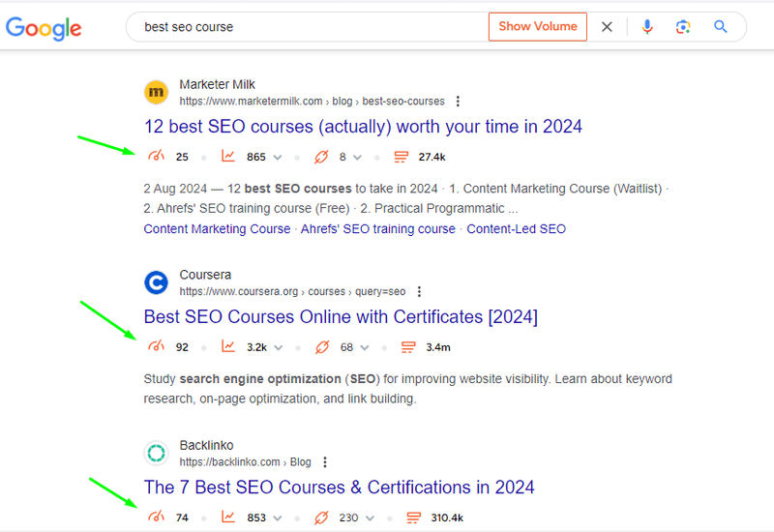Click the word count icon beside 3.4m
774x532 pixels.
coord(408,347)
